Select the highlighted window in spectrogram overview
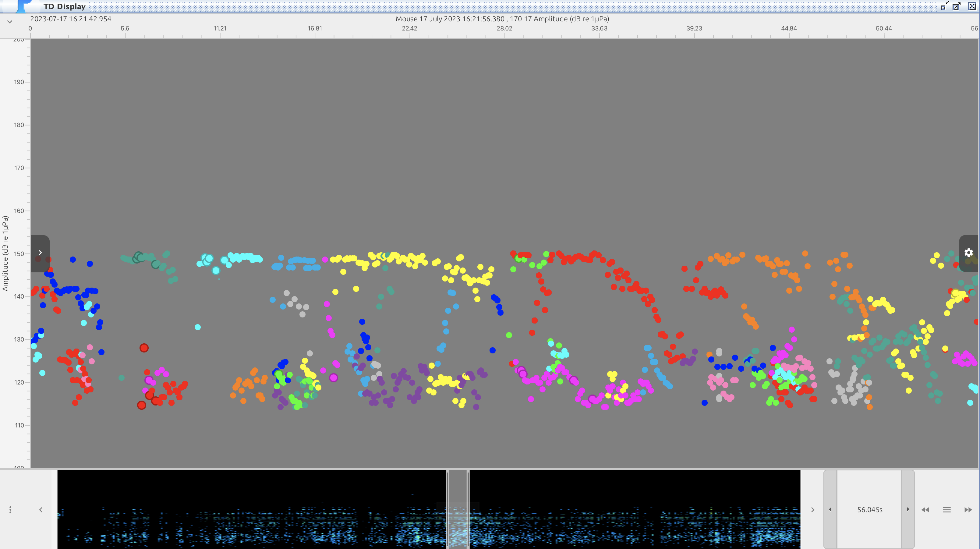The width and height of the screenshot is (980, 549). 458,509
